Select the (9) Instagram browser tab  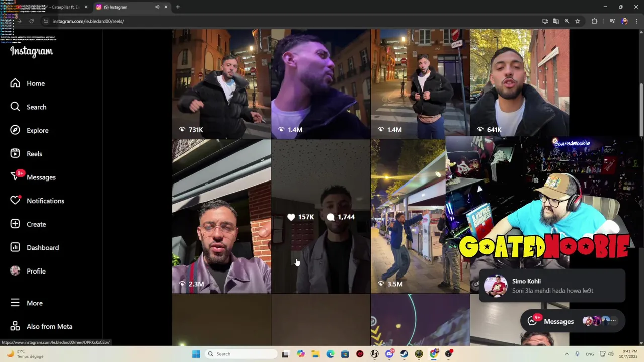click(132, 7)
